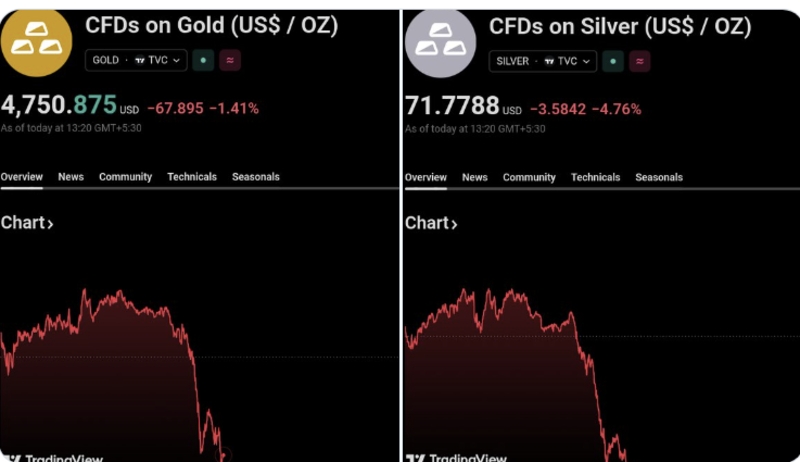Click the Silver Overview tab
The height and width of the screenshot is (462, 800).
coord(426,177)
